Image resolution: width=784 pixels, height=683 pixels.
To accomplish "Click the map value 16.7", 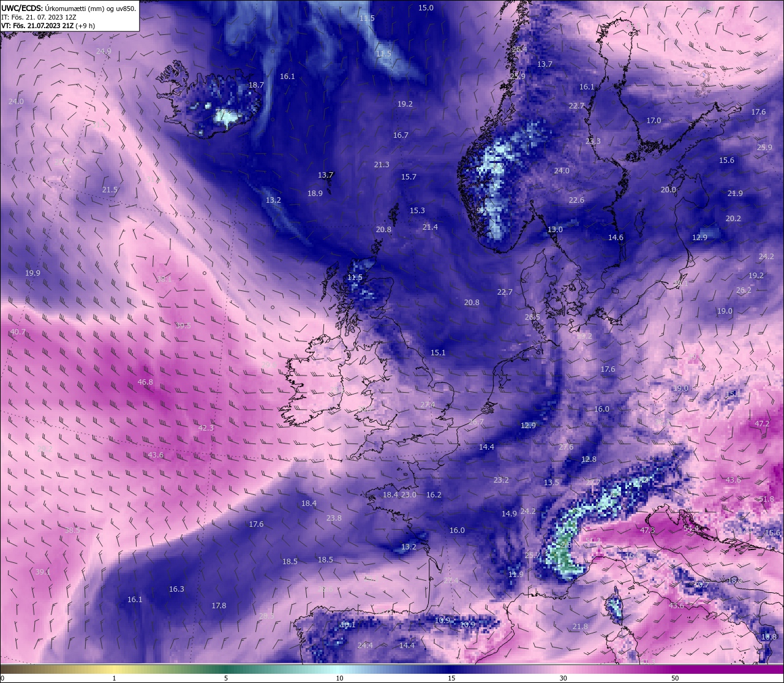I will [x=401, y=135].
